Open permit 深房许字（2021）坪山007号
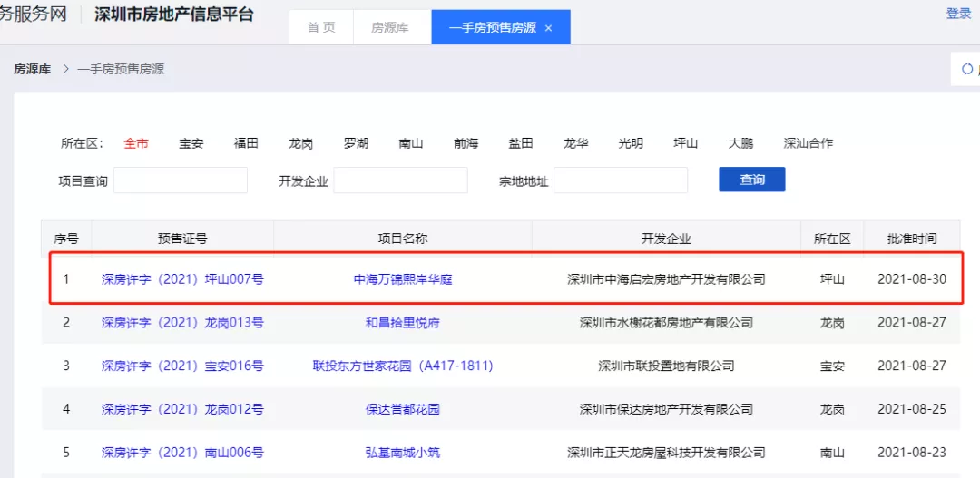Viewport: 980px width, 478px height. (182, 279)
